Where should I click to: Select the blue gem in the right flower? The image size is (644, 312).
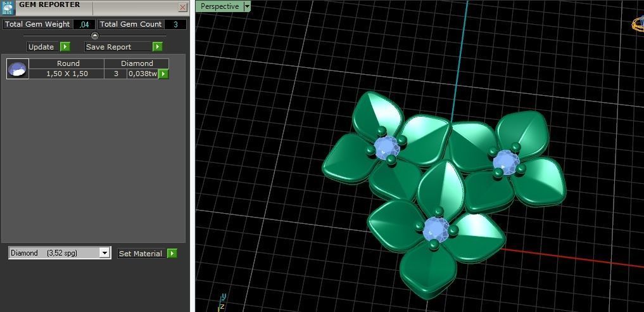tap(505, 162)
